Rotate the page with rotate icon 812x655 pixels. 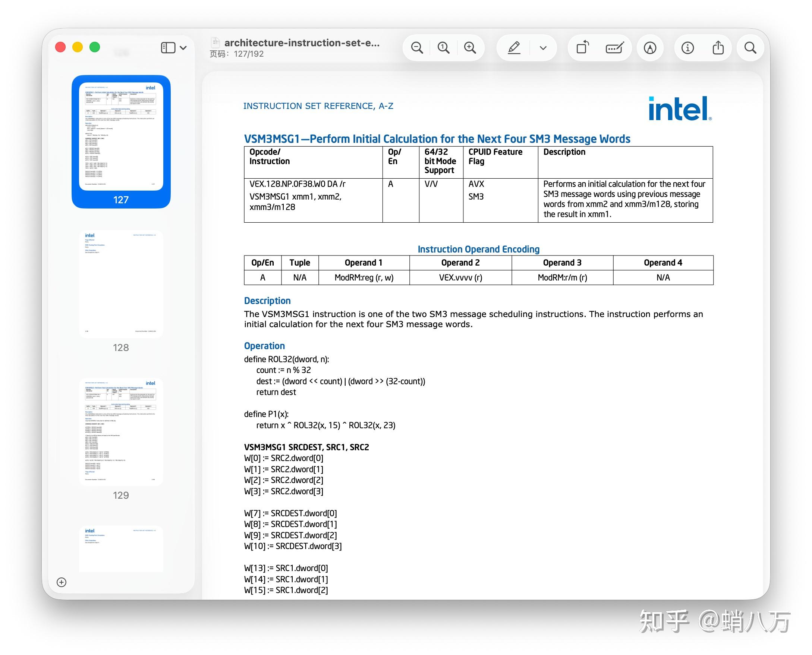[582, 48]
